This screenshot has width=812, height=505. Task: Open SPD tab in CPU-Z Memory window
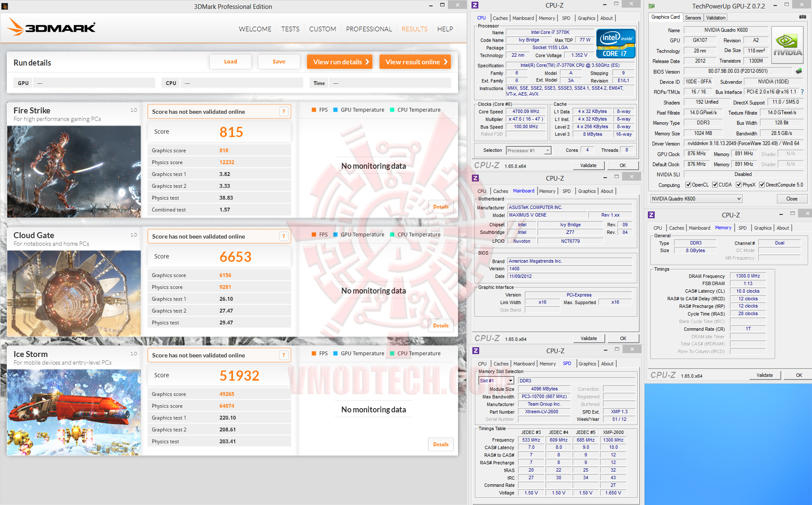click(x=742, y=228)
